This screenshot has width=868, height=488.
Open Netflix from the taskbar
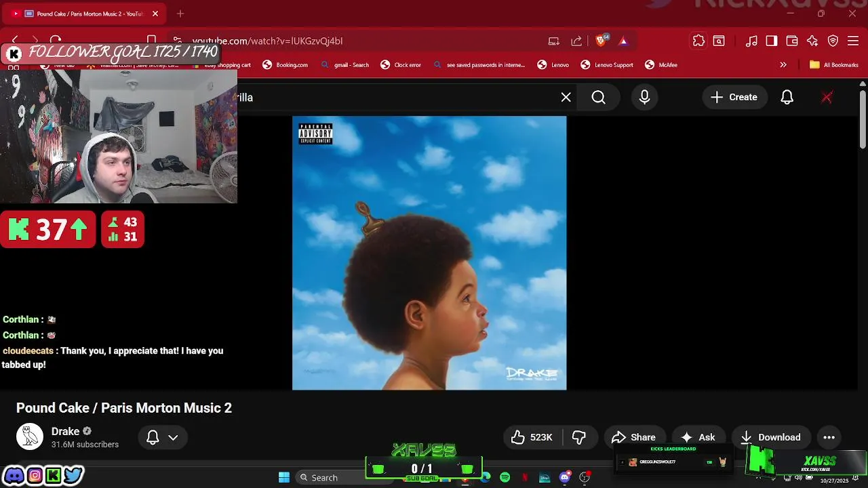pos(525,477)
